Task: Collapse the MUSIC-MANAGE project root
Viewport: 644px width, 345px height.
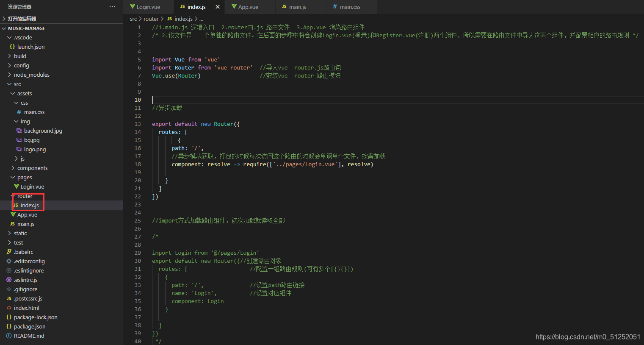Action: [x=4, y=28]
